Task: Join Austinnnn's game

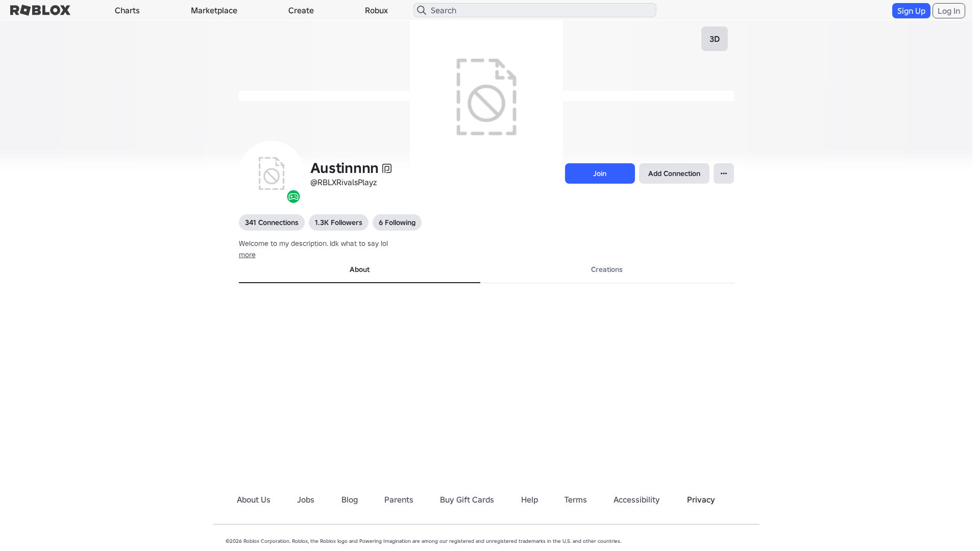Action: point(600,173)
